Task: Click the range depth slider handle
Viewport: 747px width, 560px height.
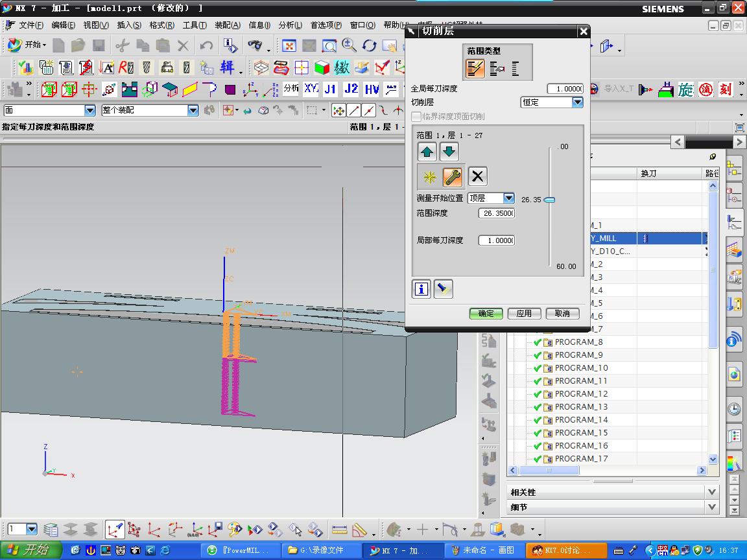Action: (x=549, y=200)
